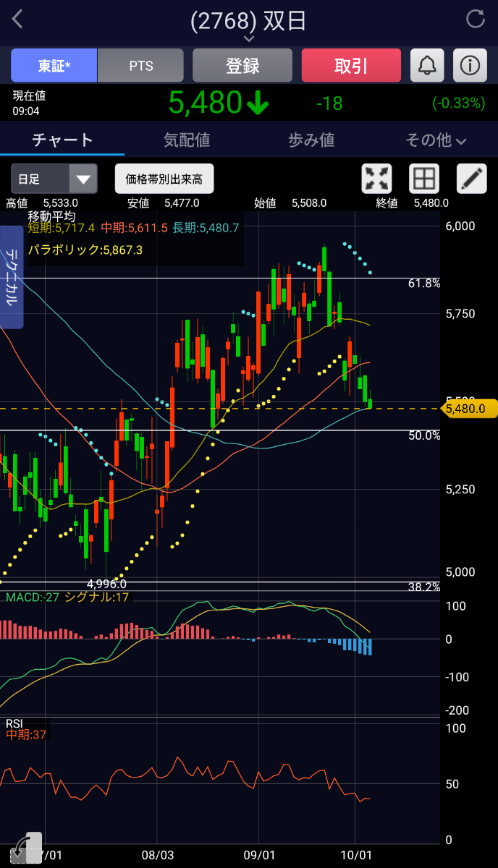Go back using the top-left arrow
Viewport: 498px width, 868px height.
pyautogui.click(x=18, y=20)
